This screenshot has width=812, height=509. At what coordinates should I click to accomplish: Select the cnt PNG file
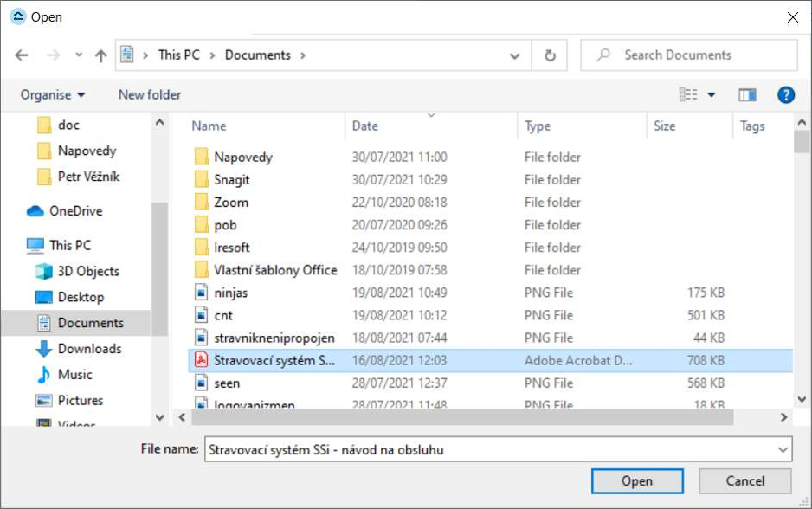223,315
